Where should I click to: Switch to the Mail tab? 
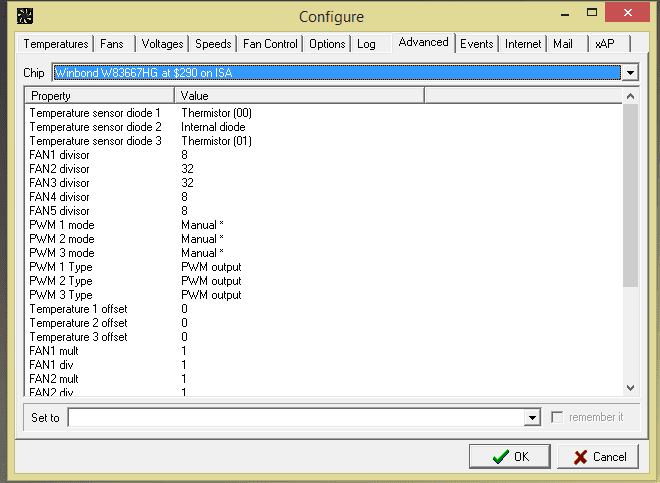click(567, 44)
